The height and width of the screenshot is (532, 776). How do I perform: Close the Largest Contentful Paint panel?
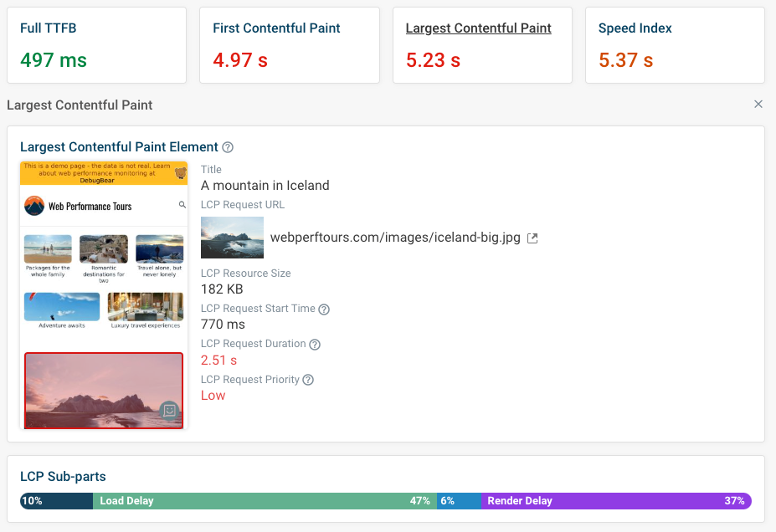pos(758,104)
